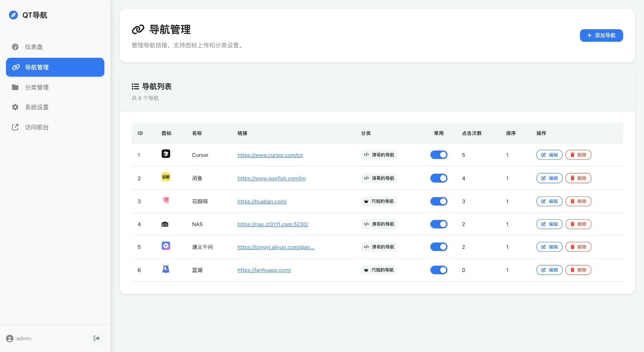Select 访问前台 sidebar item
The width and height of the screenshot is (644, 352).
pos(37,127)
